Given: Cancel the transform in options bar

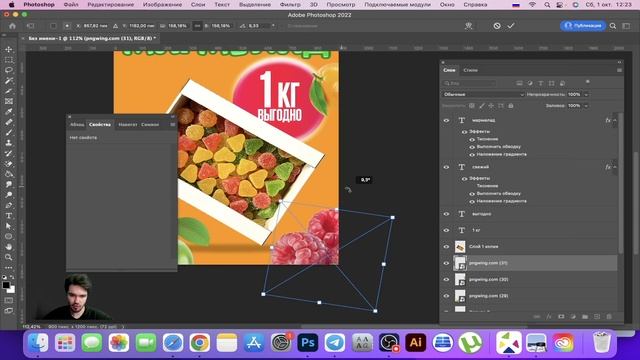Looking at the screenshot, I should [497, 26].
